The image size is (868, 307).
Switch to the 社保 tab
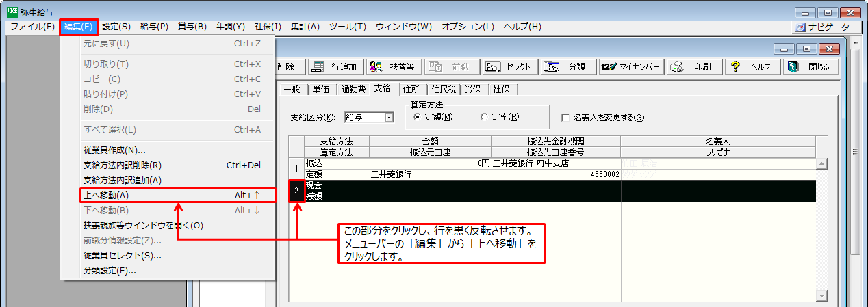pos(503,89)
